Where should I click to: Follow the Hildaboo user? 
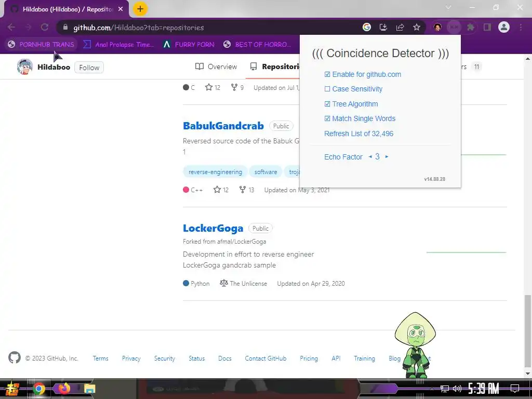pos(89,68)
